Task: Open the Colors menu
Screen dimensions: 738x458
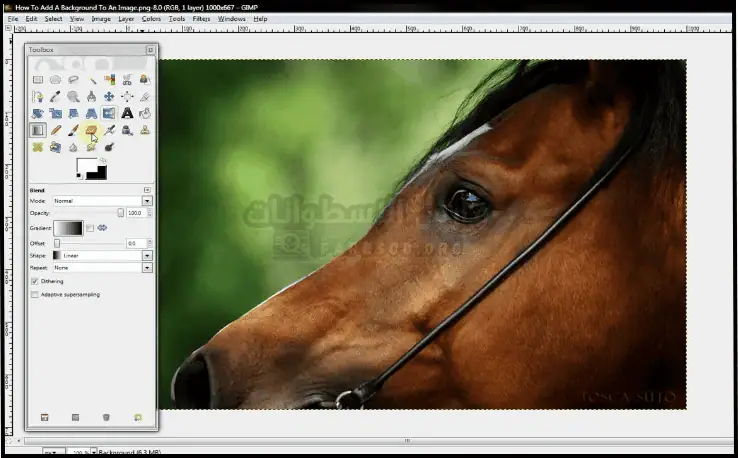Action: pyautogui.click(x=151, y=18)
